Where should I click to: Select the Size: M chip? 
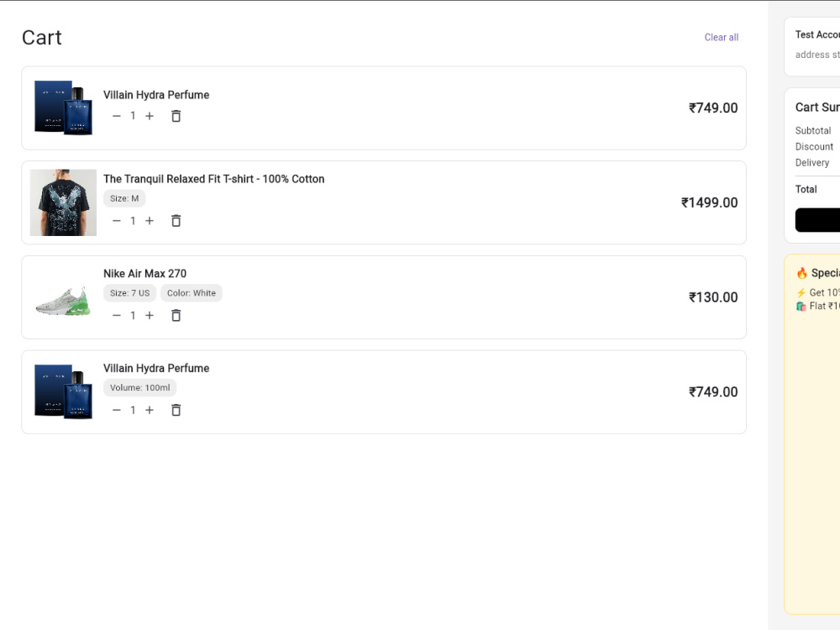click(124, 198)
